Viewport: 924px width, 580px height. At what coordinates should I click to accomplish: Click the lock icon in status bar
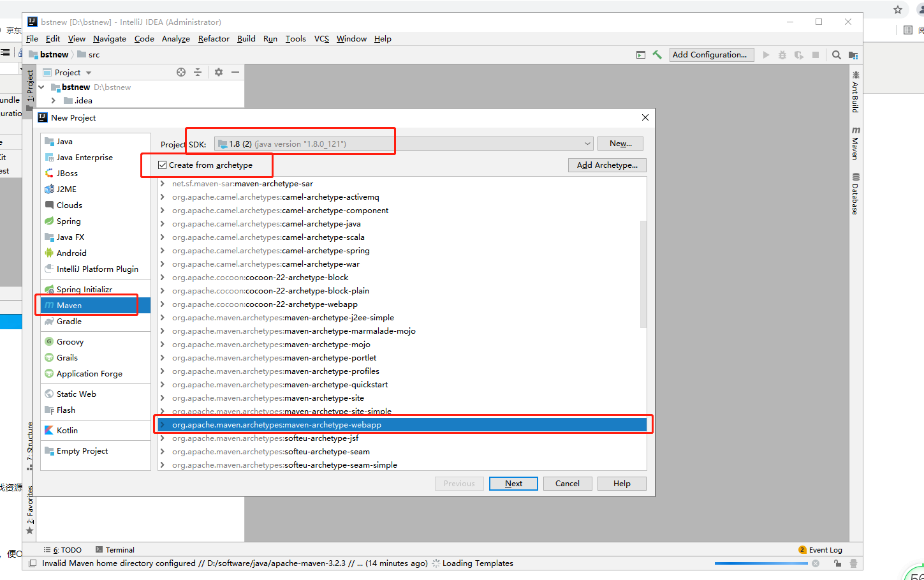pyautogui.click(x=837, y=563)
